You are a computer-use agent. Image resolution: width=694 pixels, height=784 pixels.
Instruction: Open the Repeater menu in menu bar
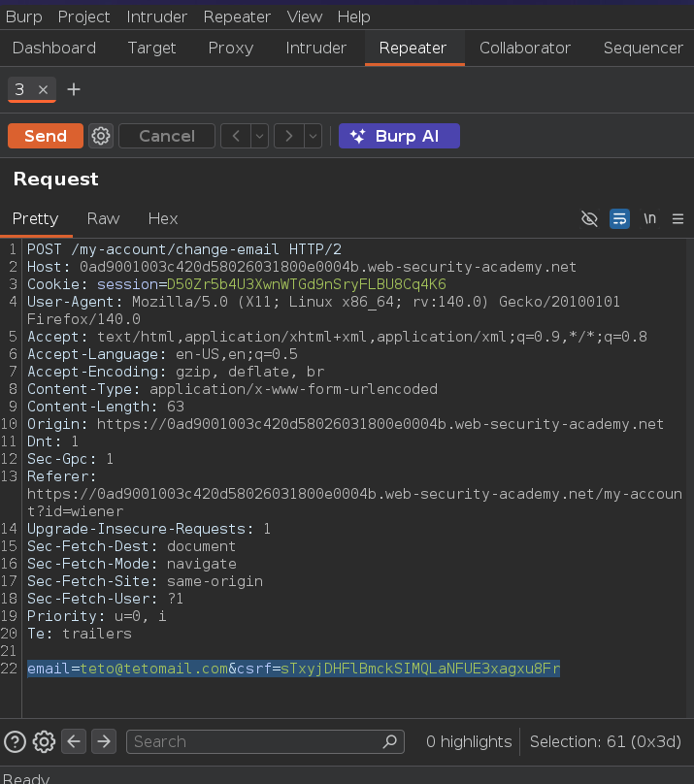237,17
